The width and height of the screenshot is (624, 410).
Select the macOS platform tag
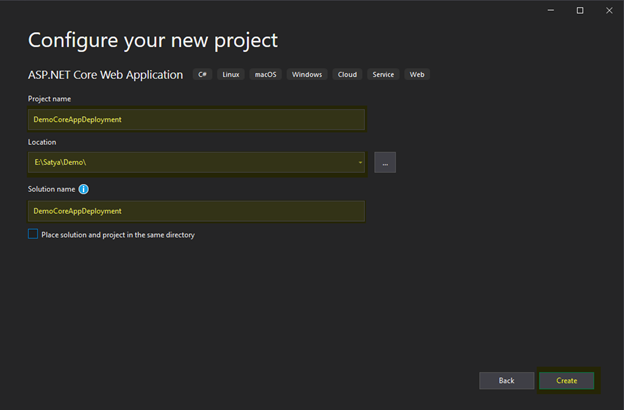click(266, 75)
